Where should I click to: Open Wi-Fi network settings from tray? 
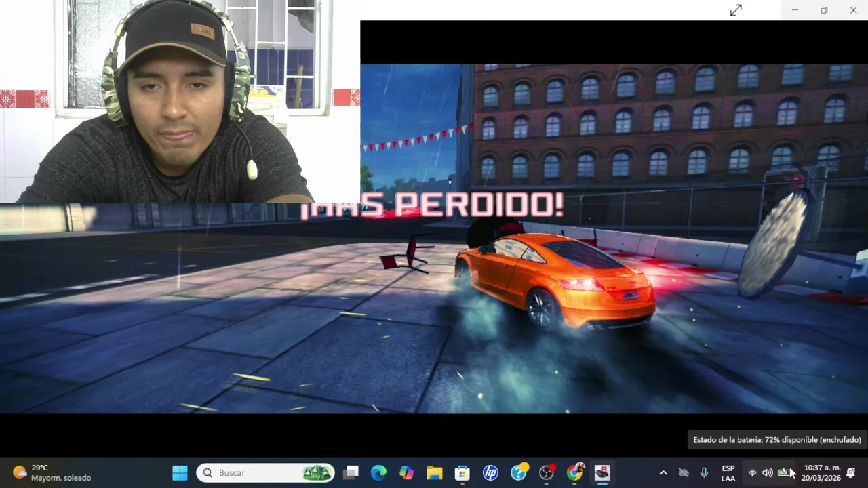(x=752, y=472)
